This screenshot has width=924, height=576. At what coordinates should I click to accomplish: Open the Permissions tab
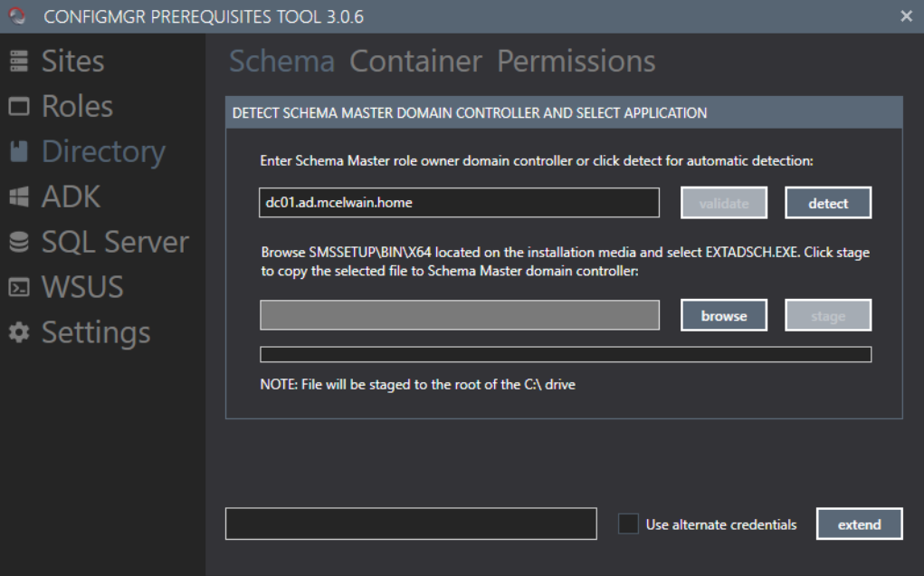[576, 62]
